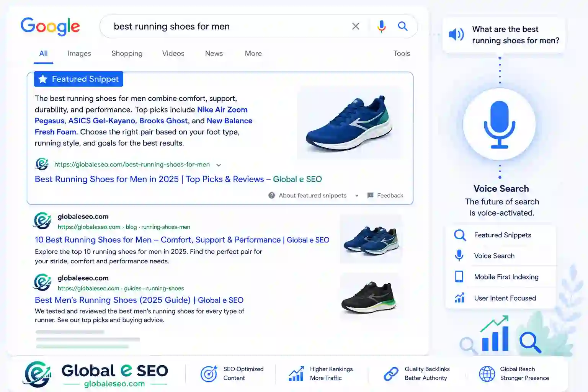This screenshot has height=392, width=588.
Task: Open the New Balance Fresh Foam link
Action: click(229, 121)
